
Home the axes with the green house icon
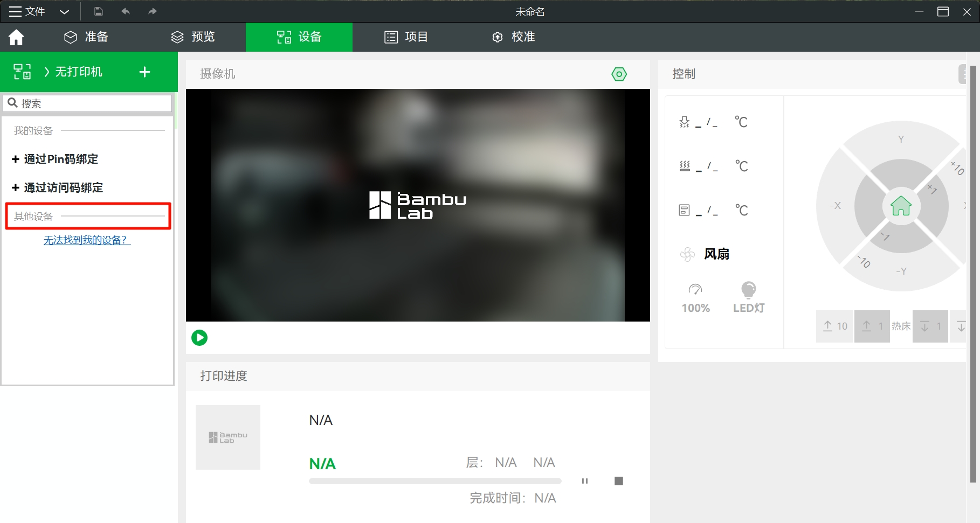[x=901, y=206]
